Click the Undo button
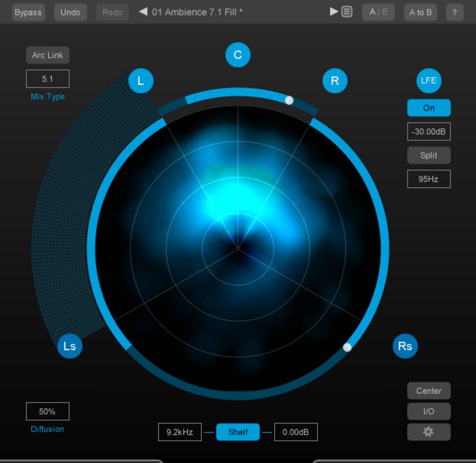This screenshot has height=463, width=476. coord(70,12)
